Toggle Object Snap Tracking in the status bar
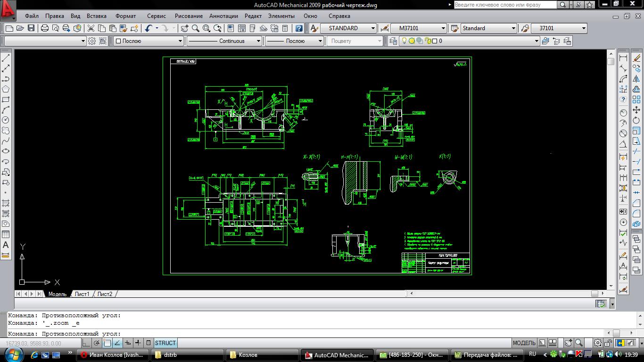 117,343
